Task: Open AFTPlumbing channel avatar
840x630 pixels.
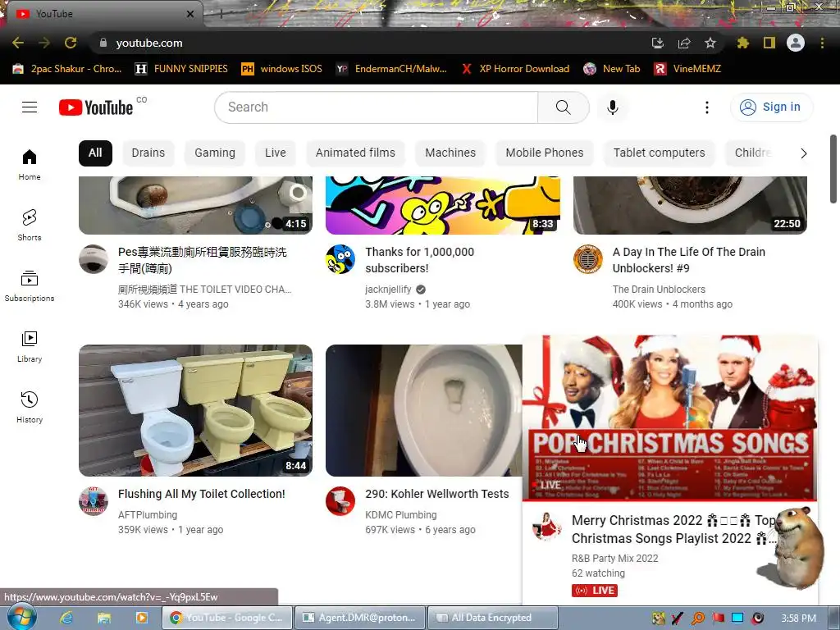Action: (x=94, y=501)
